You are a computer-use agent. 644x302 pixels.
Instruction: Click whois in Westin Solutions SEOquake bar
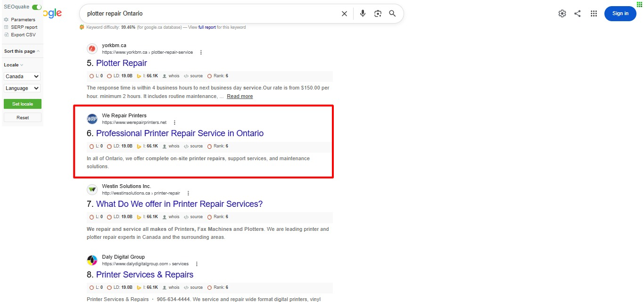point(171,217)
